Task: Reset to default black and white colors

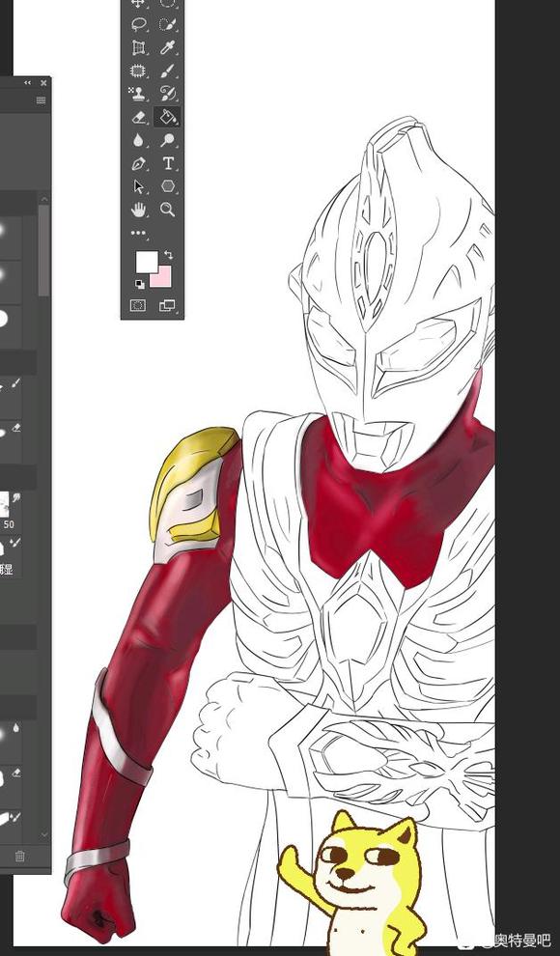Action: 140,284
